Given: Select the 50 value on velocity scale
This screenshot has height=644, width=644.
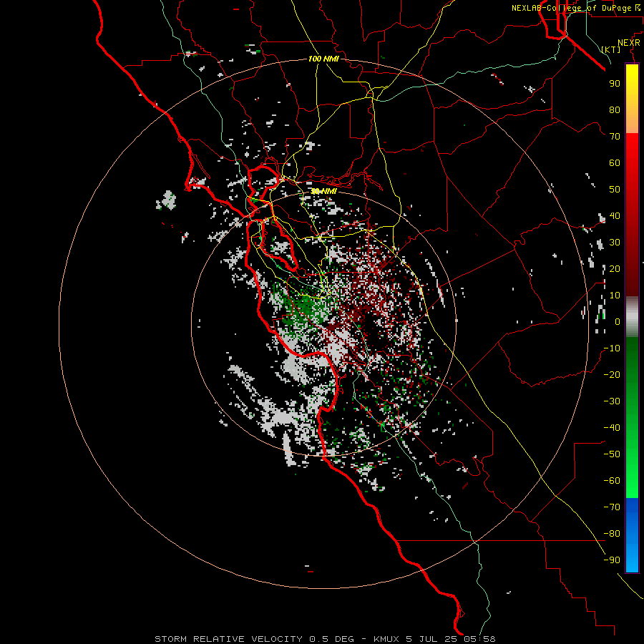Looking at the screenshot, I should 615,190.
